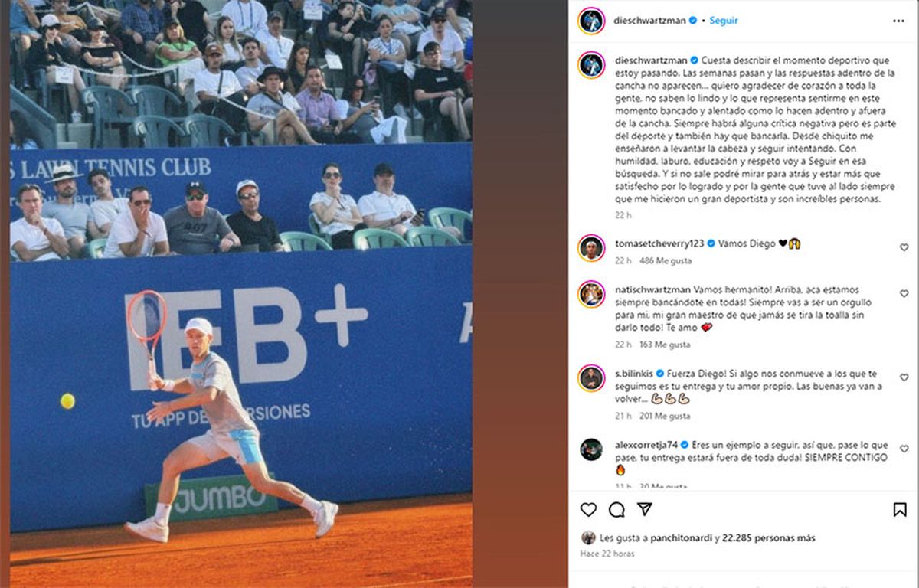The height and width of the screenshot is (588, 919).
Task: Open natischwartzman's profile avatar
Action: pyautogui.click(x=591, y=294)
